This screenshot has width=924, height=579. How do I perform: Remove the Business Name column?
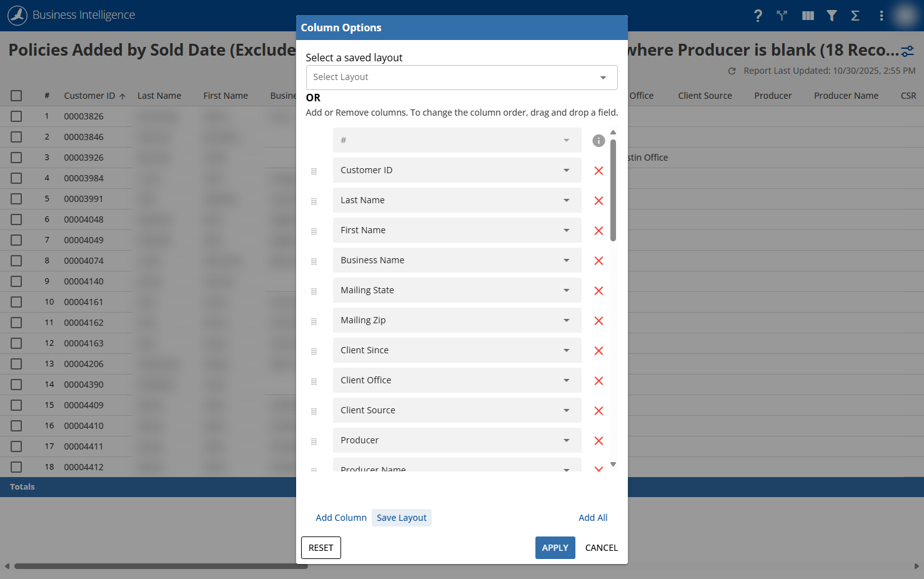(x=599, y=261)
